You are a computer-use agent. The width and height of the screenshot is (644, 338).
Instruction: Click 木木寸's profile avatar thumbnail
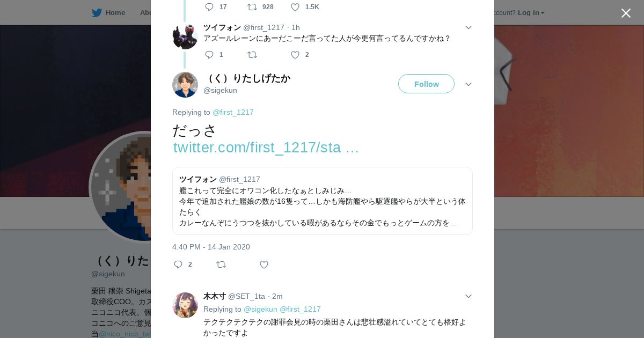coord(185,305)
